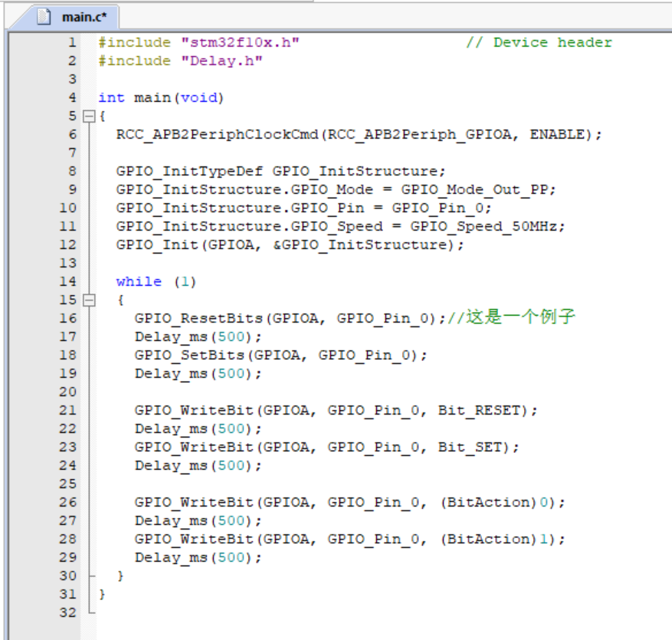Image resolution: width=672 pixels, height=640 pixels.
Task: Click line number 1 in the gutter
Action: point(72,42)
